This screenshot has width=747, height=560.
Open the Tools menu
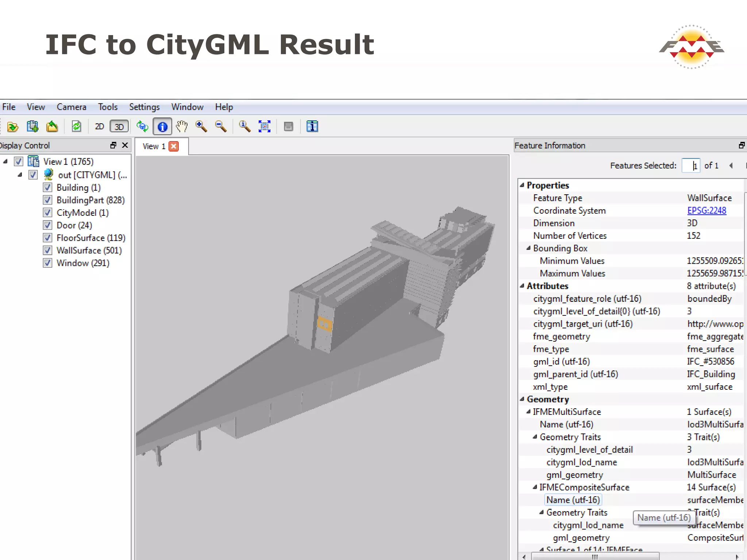pyautogui.click(x=108, y=107)
